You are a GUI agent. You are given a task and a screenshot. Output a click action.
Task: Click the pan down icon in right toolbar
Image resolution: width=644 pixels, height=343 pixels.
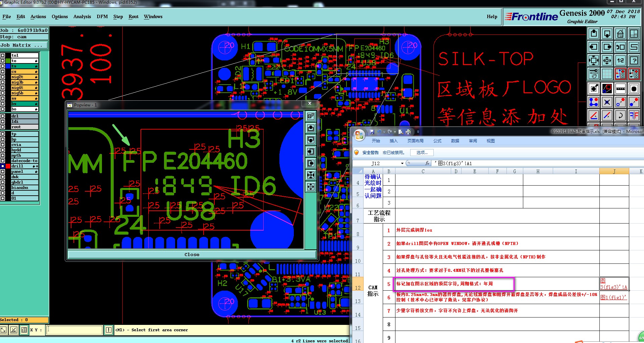coord(607,34)
